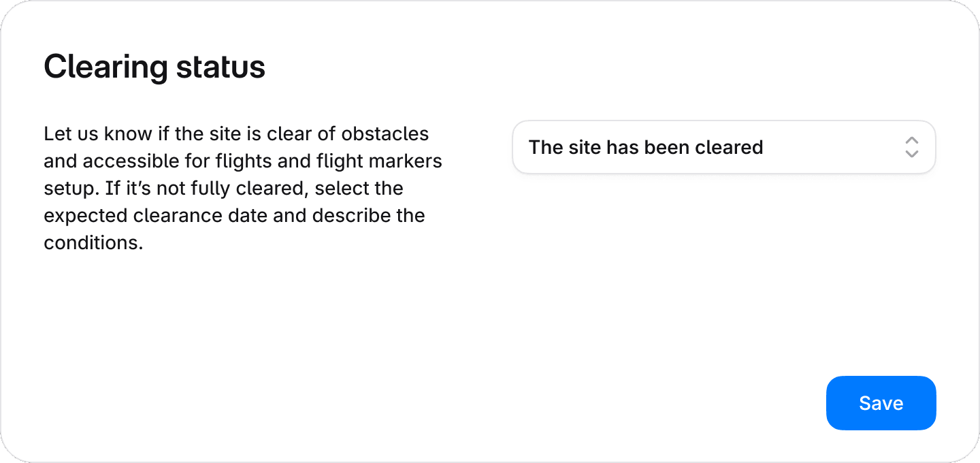Click the upward chevron in the selector
980x463 pixels.
point(912,140)
